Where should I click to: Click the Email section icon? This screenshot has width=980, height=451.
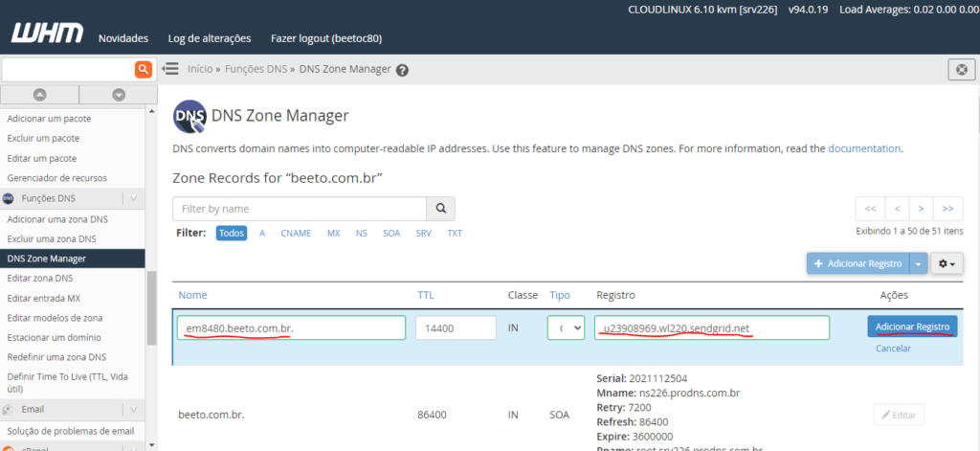point(8,409)
